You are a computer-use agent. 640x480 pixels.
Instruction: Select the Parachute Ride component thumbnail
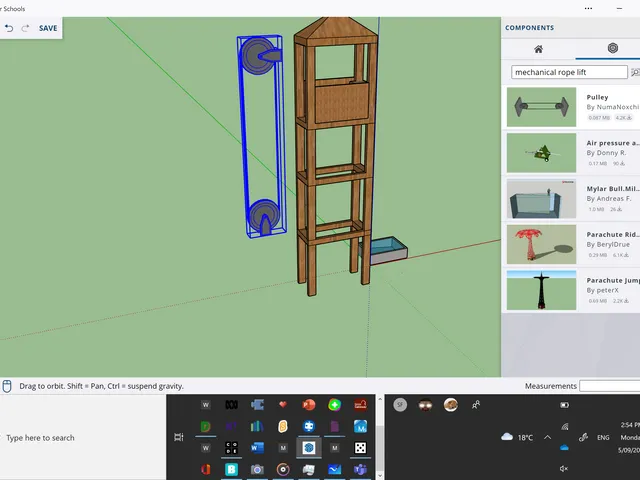click(x=541, y=244)
